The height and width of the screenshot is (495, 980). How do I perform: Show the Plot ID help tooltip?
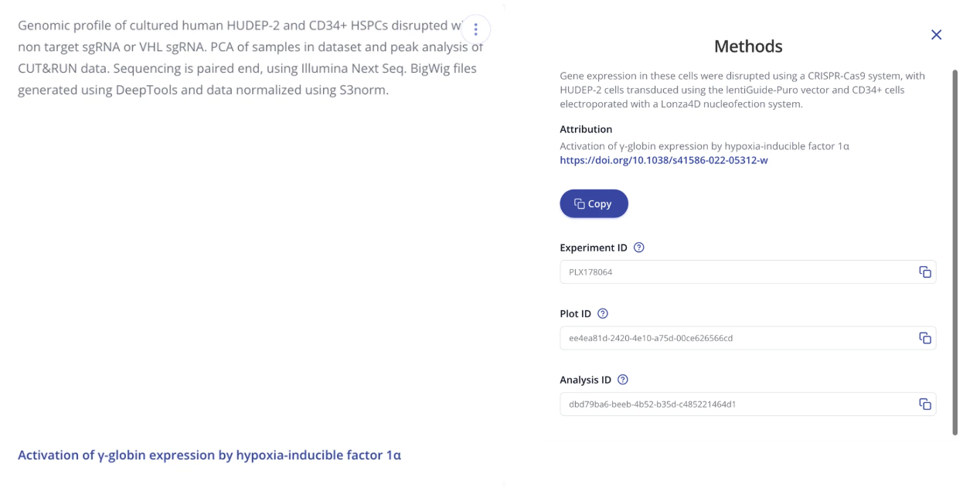point(603,314)
